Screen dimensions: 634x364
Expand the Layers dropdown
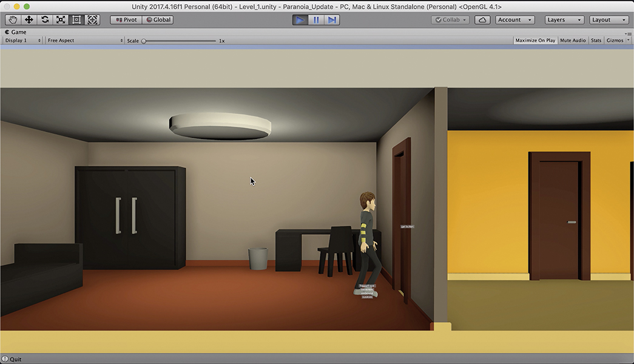[564, 20]
